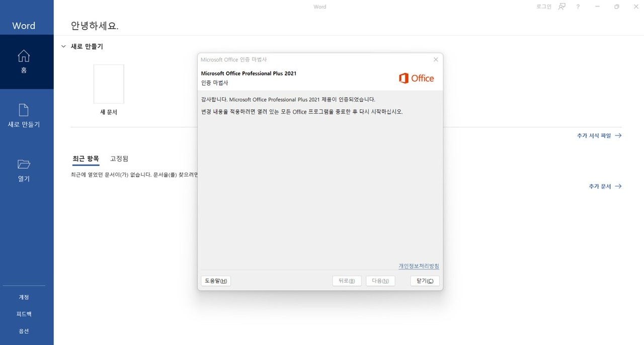Open 피드백 (Feedback) in the sidebar
The image size is (644, 345).
24,314
